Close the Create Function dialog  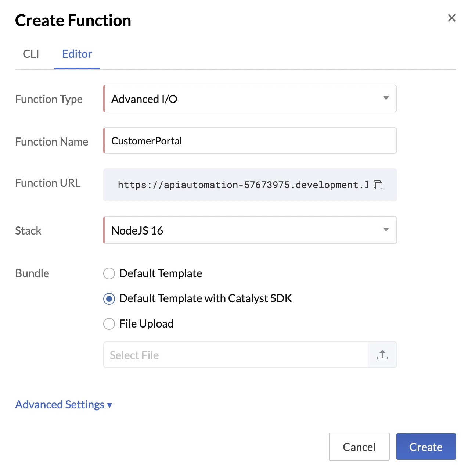pos(451,18)
